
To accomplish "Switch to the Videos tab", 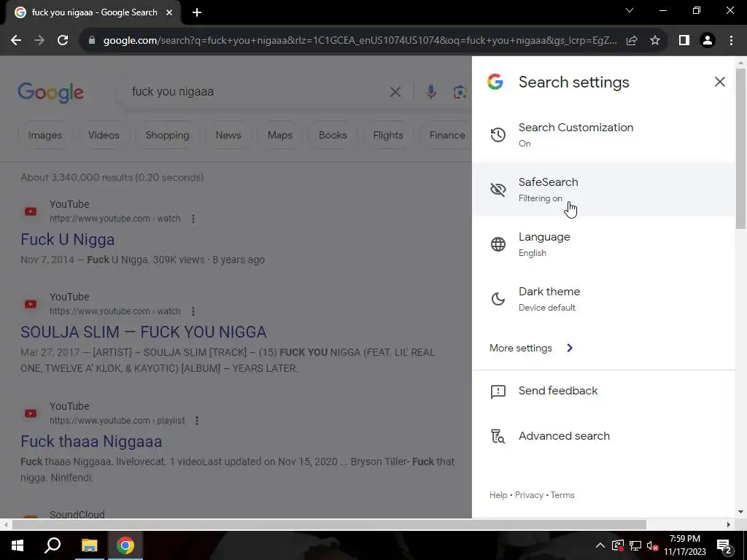I will (x=104, y=135).
